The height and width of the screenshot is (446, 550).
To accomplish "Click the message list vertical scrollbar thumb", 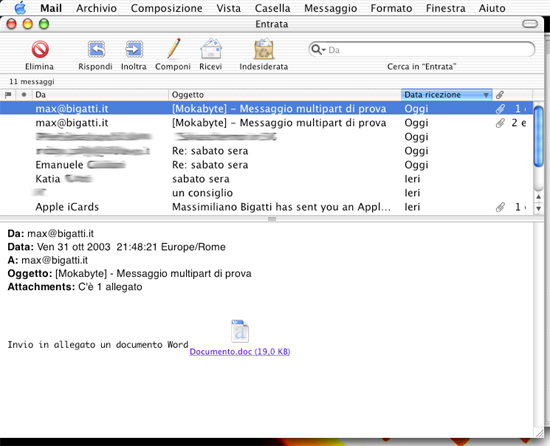I will 538,136.
